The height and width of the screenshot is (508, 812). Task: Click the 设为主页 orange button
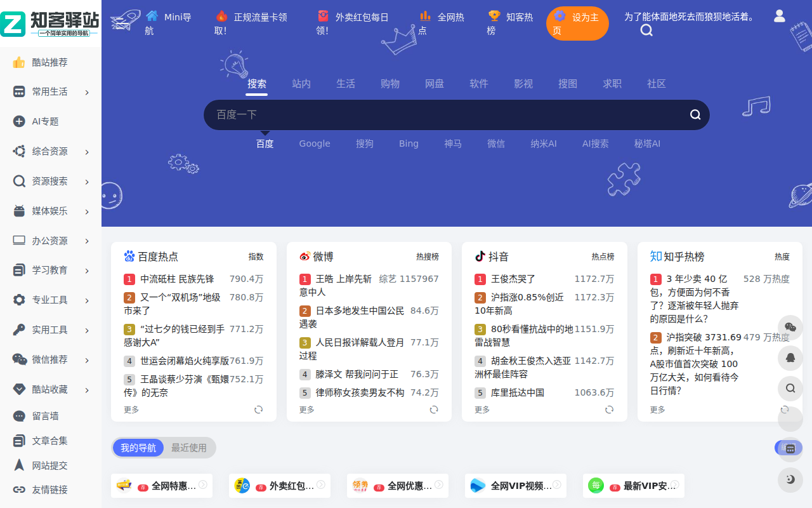point(577,23)
